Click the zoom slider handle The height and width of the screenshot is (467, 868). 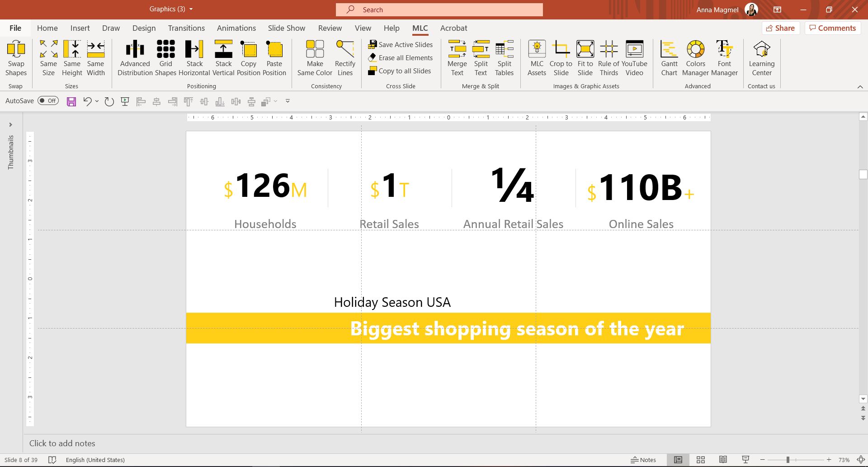788,460
